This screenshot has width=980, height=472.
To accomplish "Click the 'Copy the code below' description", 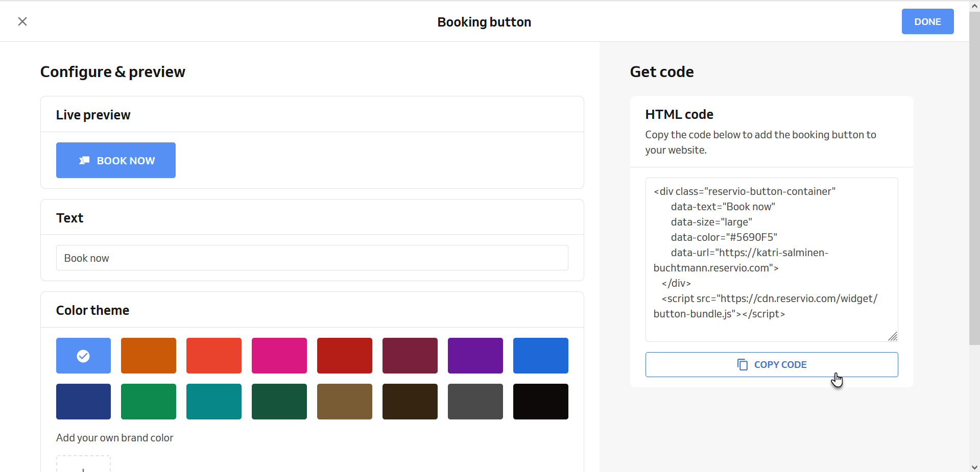I will pos(760,142).
